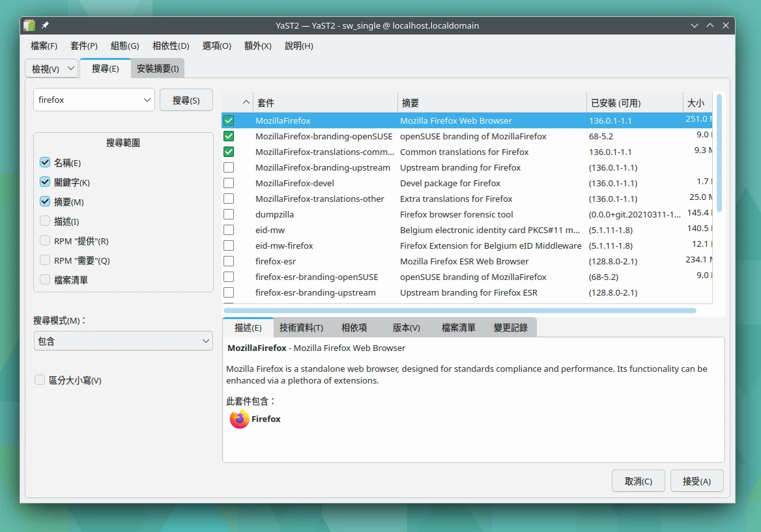
Task: Click status icon of MozillaFirefox-branding-openSUSE
Action: [229, 136]
